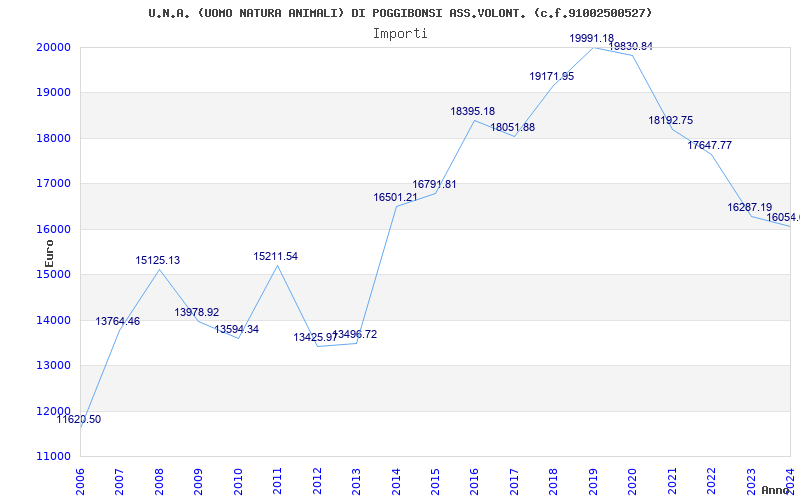800x500 pixels.
Task: Click data label 13978.92
Action: tap(196, 312)
